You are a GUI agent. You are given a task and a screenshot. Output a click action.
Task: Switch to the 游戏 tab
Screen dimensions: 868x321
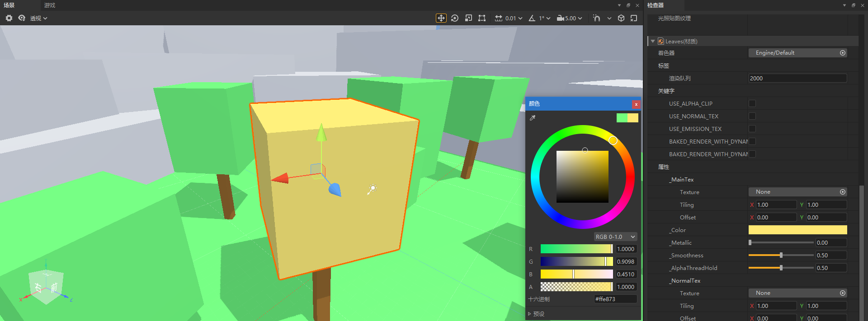(x=50, y=5)
